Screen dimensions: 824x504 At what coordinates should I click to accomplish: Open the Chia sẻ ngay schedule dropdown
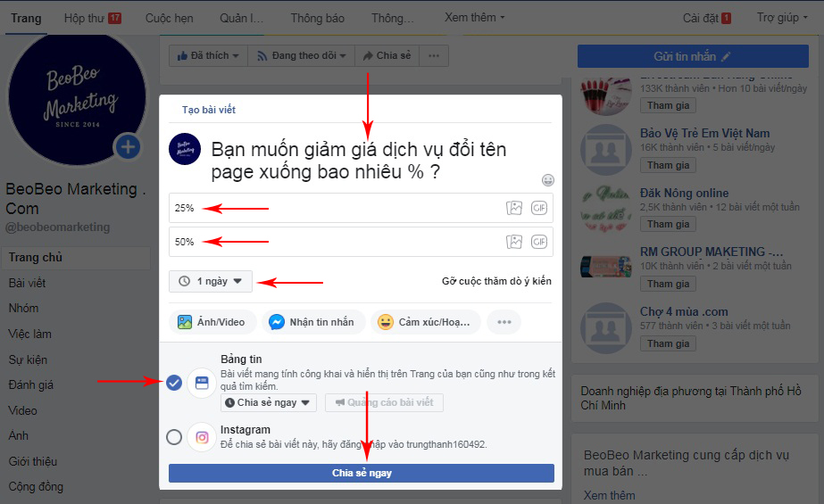point(268,402)
